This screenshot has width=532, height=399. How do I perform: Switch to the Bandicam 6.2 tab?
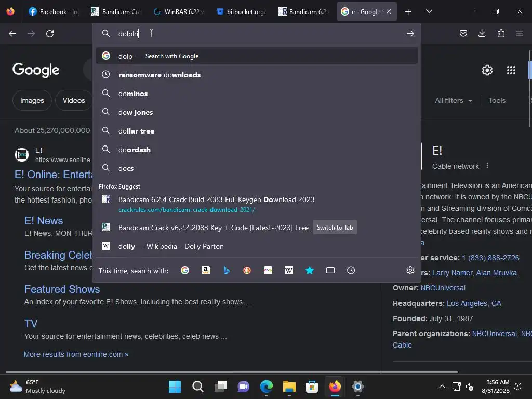click(x=303, y=12)
